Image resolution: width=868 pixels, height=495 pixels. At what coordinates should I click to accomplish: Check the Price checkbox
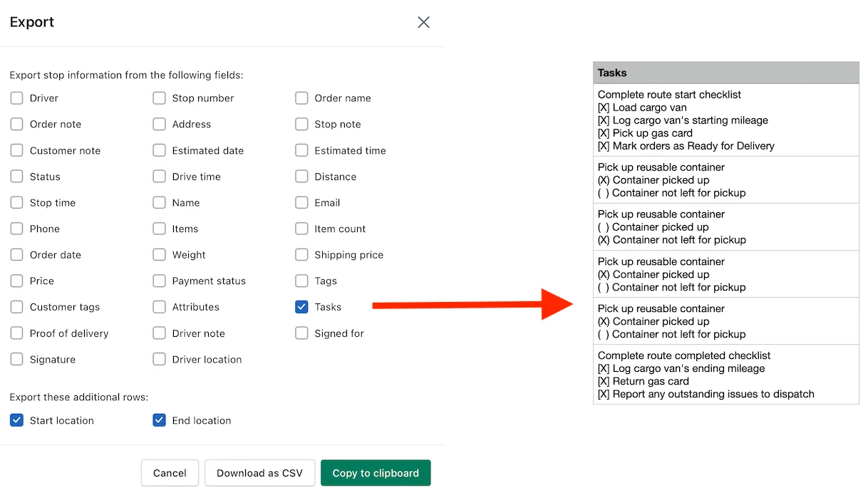[x=16, y=281]
